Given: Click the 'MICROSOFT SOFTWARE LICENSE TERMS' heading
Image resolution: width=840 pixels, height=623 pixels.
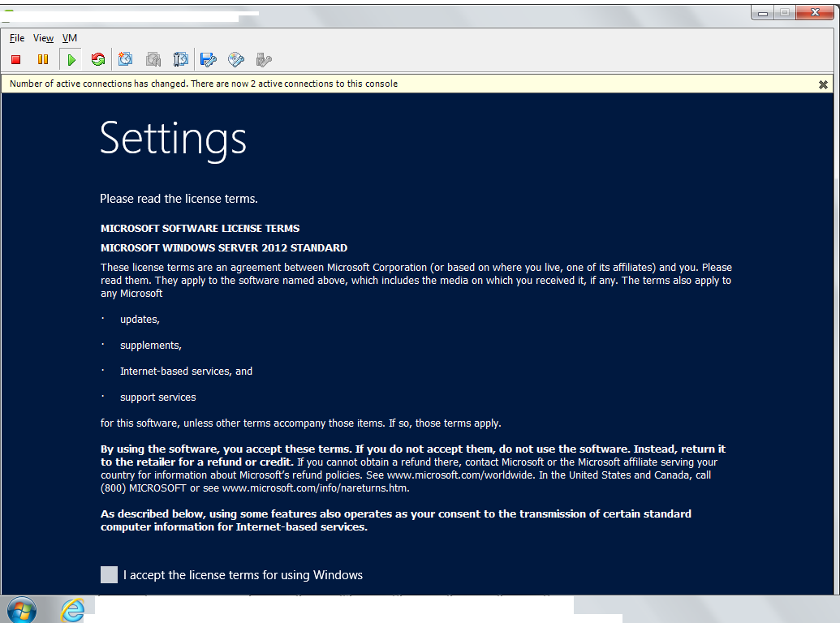Looking at the screenshot, I should pos(200,229).
